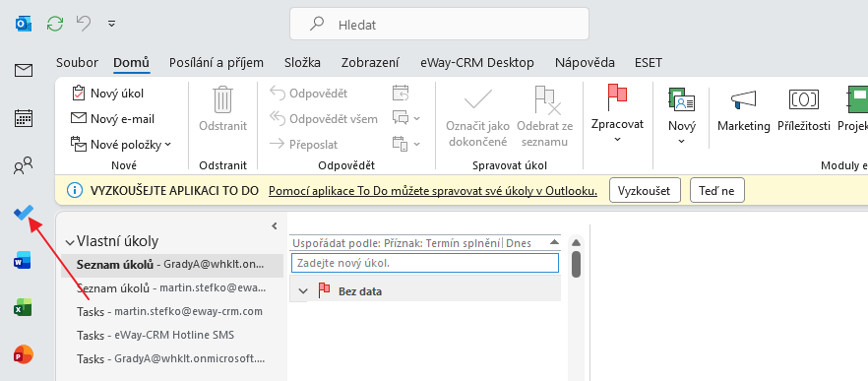Open the Marketing module

743,110
